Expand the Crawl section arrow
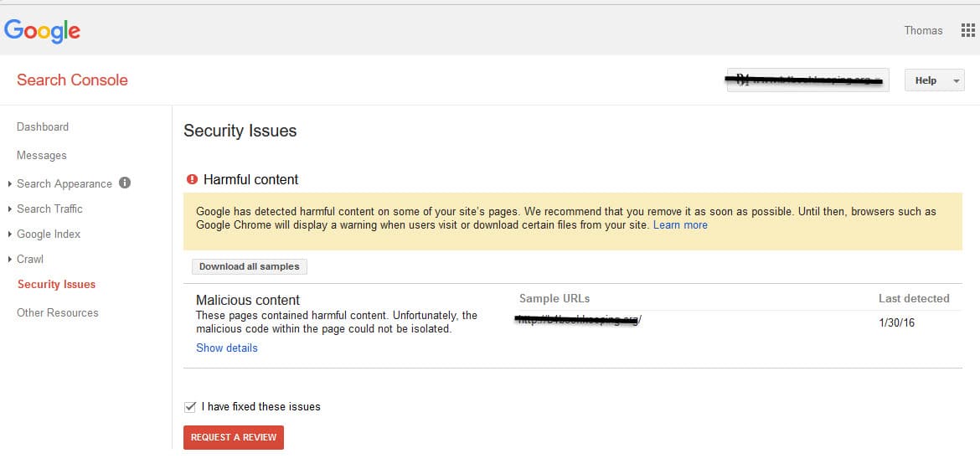This screenshot has width=980, height=469. pos(10,259)
